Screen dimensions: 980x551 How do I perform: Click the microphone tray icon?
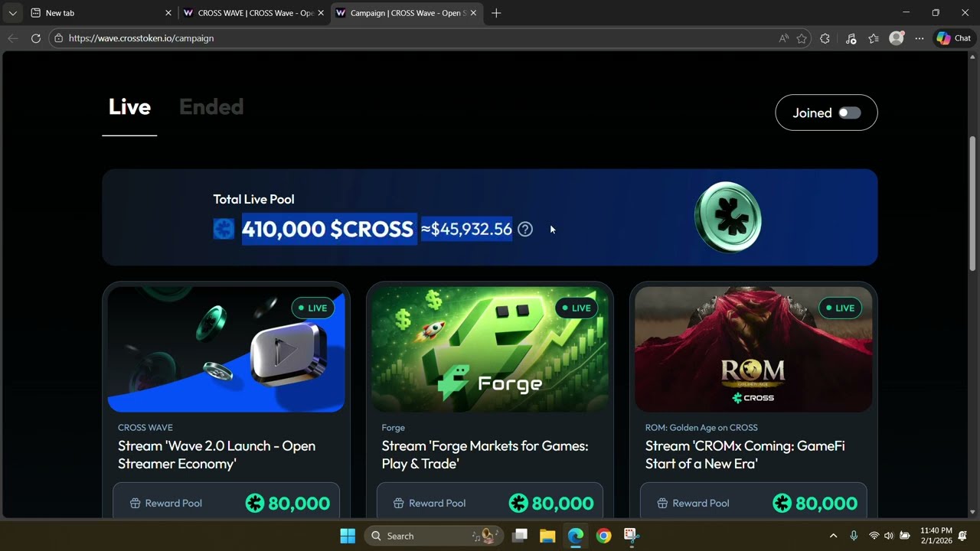click(x=854, y=536)
